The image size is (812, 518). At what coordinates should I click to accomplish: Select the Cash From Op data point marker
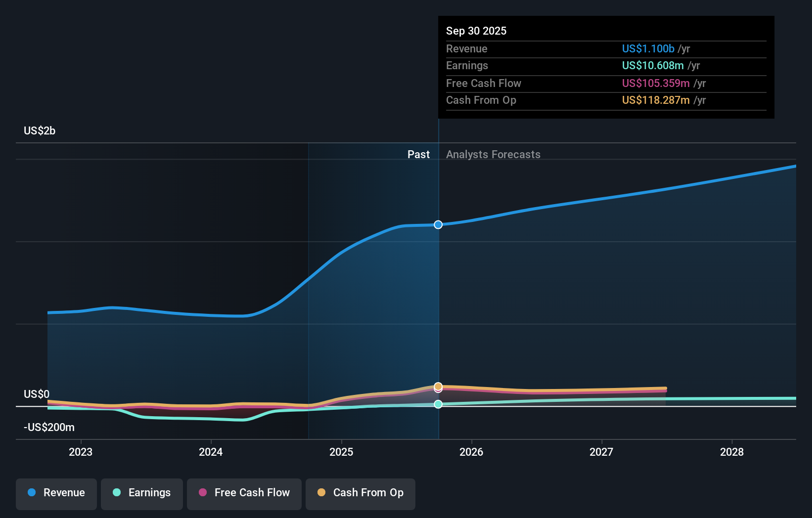pos(438,386)
